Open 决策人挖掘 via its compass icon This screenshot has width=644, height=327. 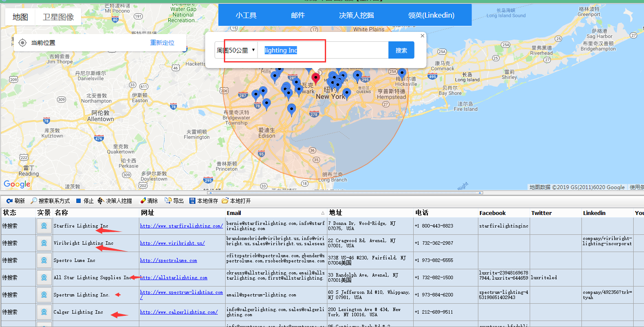[x=100, y=200]
